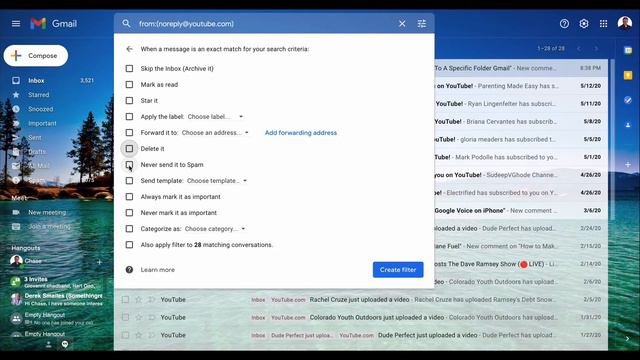Open the 3 Invites Hangouts row

57,282
